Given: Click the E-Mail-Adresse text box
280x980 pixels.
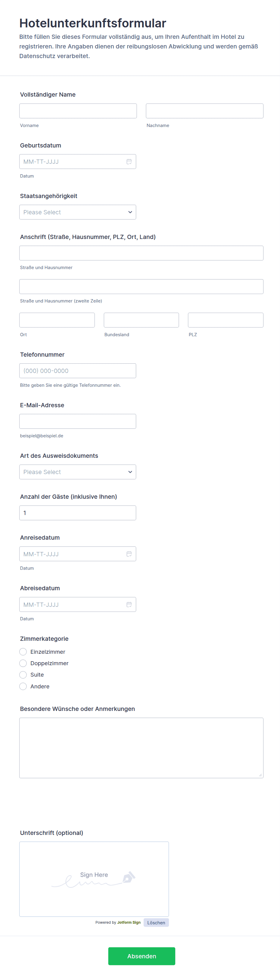Looking at the screenshot, I should (78, 421).
